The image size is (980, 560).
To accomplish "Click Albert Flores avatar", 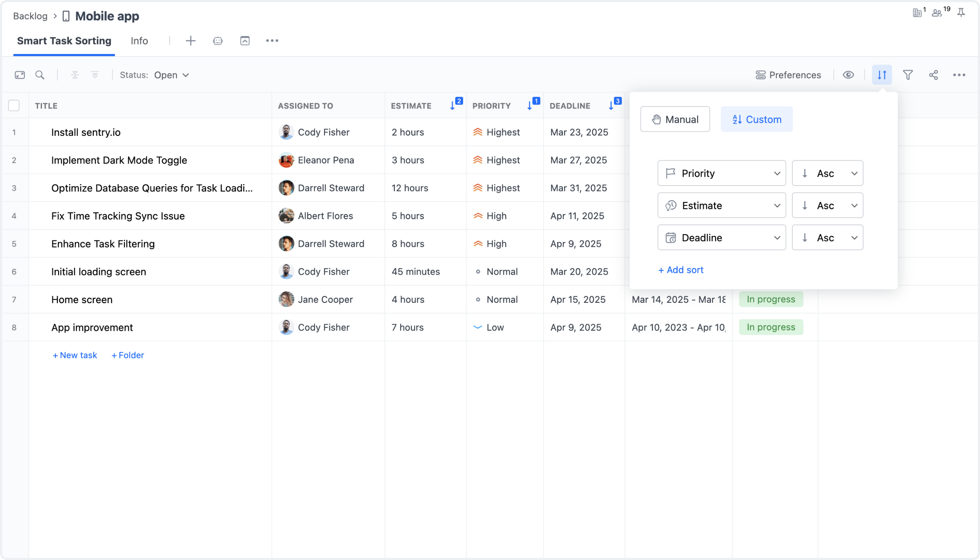I will (x=286, y=216).
